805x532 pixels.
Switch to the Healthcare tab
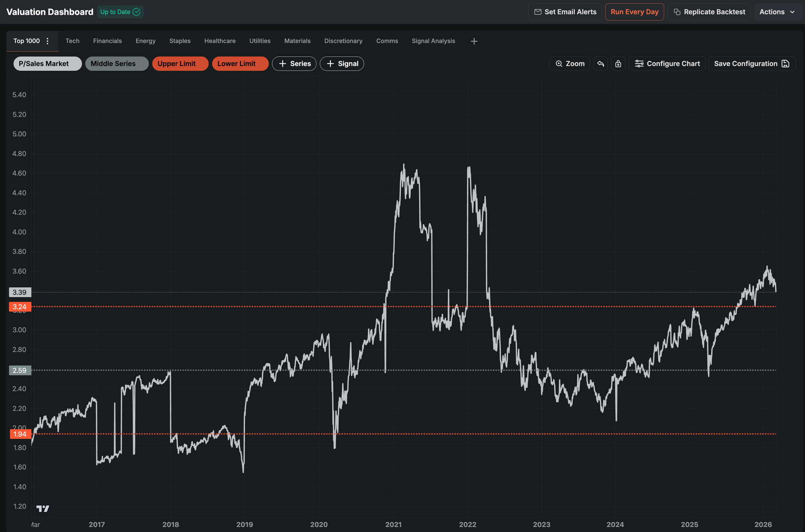[x=220, y=41]
